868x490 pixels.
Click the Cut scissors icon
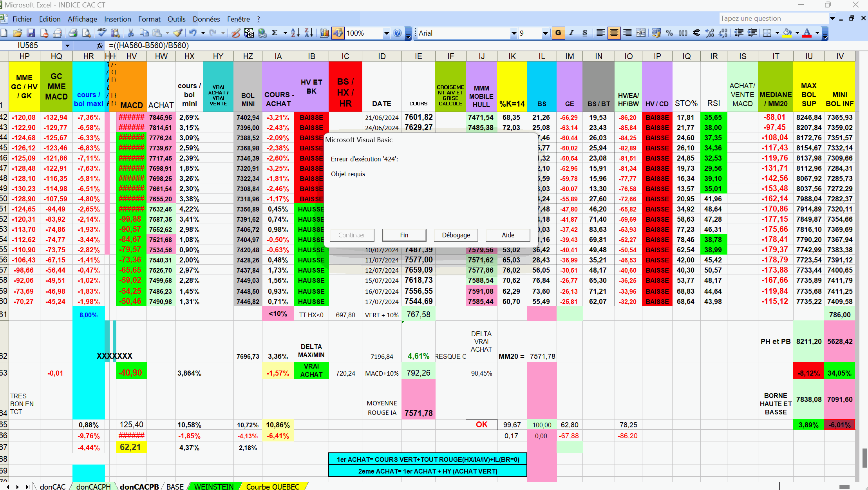pos(131,33)
